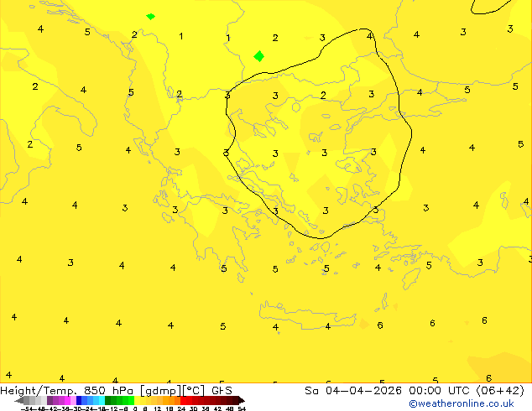Click the smaller green diamond at top
Screen dimensions: 532x411
150,16
